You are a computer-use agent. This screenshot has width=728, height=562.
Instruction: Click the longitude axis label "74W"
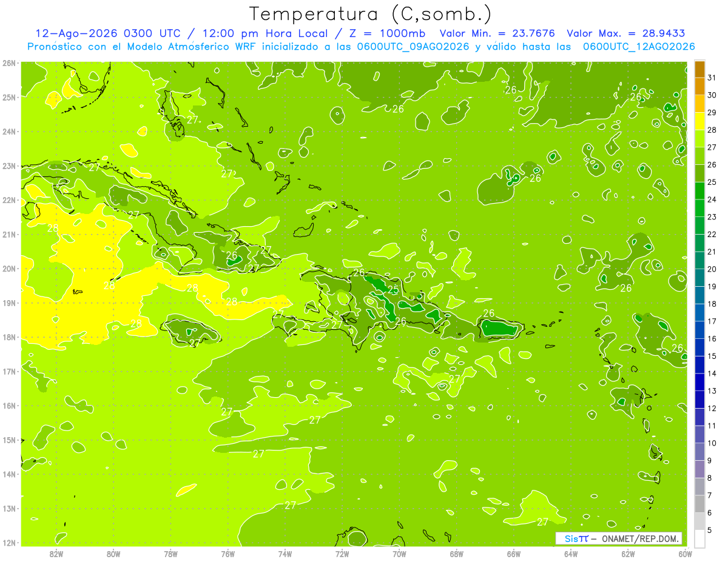(285, 554)
